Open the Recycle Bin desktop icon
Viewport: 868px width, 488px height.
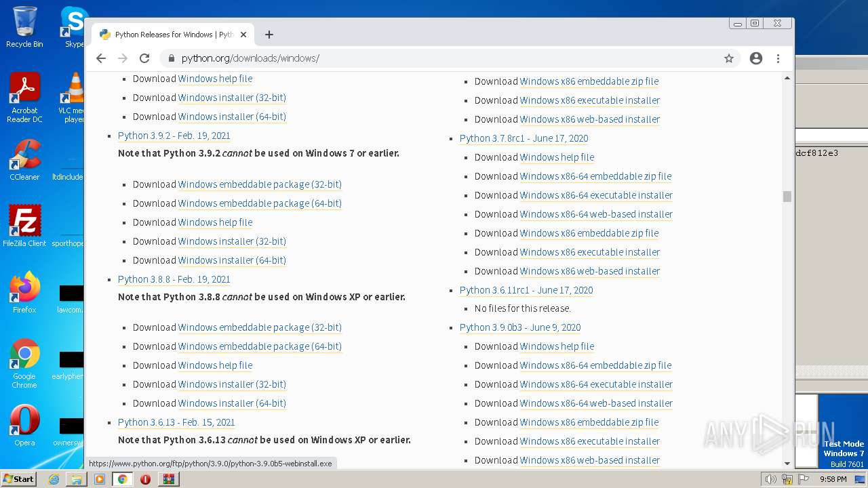(24, 27)
